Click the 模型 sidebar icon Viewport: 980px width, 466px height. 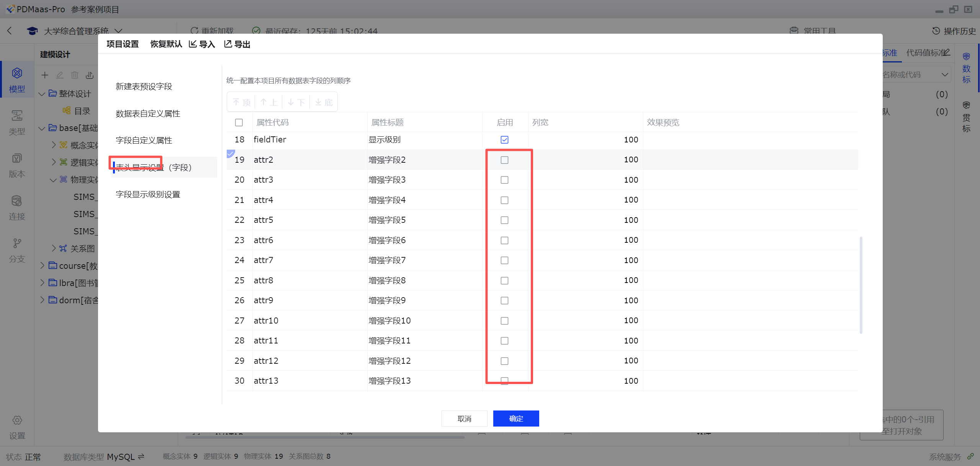click(17, 73)
